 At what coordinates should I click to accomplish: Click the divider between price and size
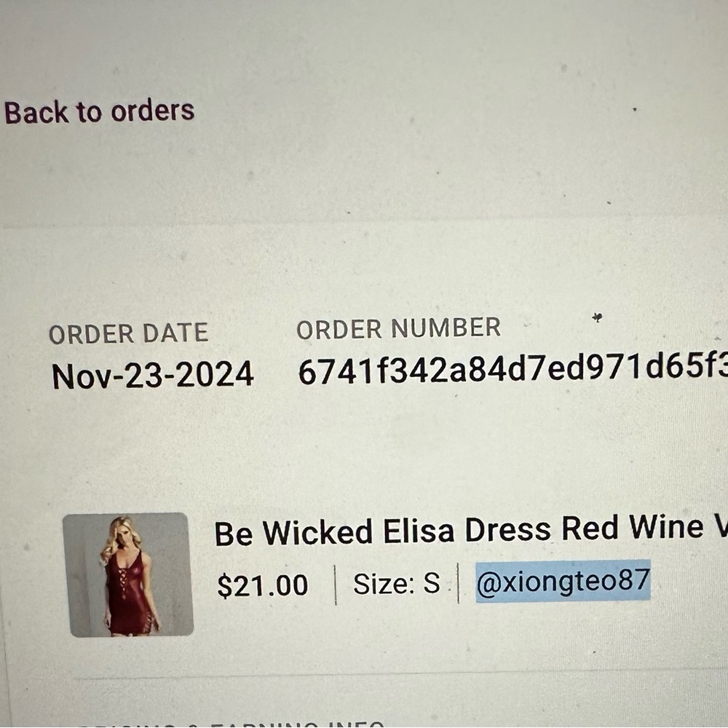335,585
